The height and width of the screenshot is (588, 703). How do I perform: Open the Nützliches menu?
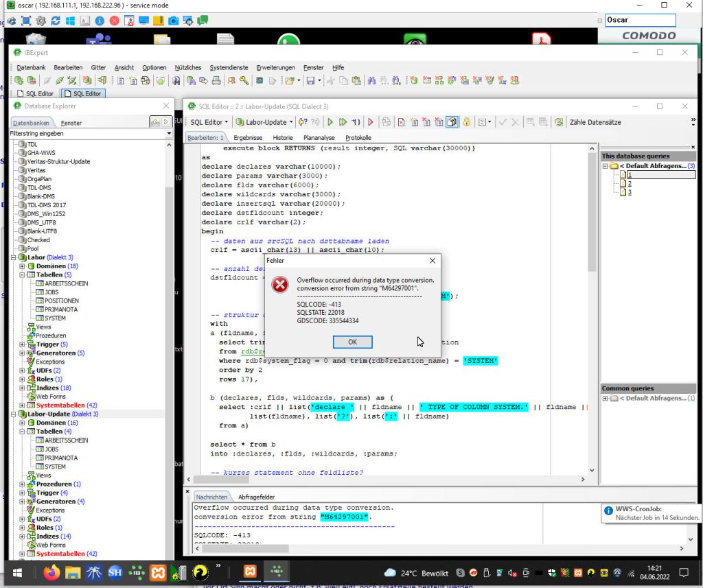click(188, 67)
